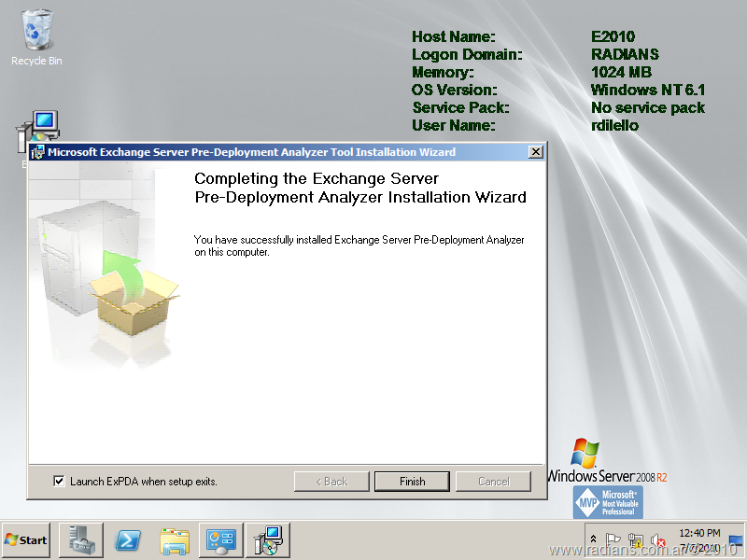Launch Windows PowerShell from the taskbar
Screen dimensions: 747x560
[128, 539]
